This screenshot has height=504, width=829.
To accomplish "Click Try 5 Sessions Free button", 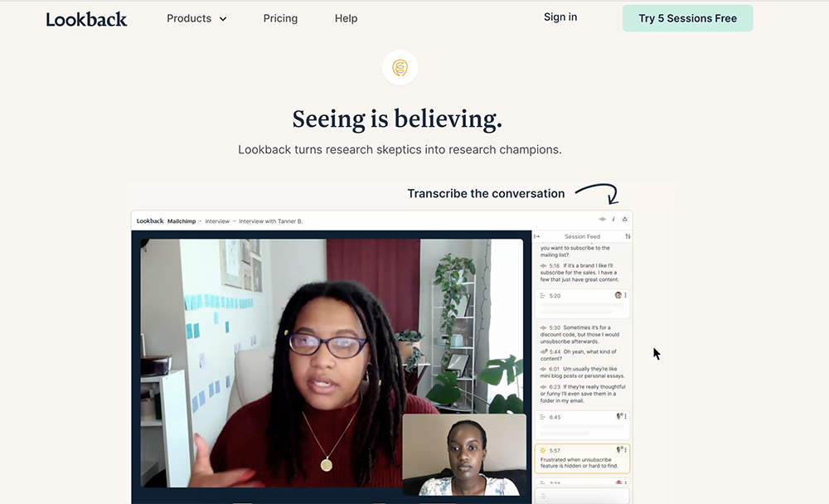I will [687, 18].
